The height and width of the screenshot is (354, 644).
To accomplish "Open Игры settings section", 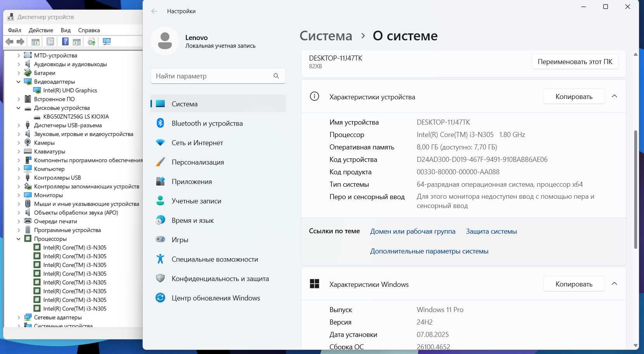I will (x=218, y=240).
